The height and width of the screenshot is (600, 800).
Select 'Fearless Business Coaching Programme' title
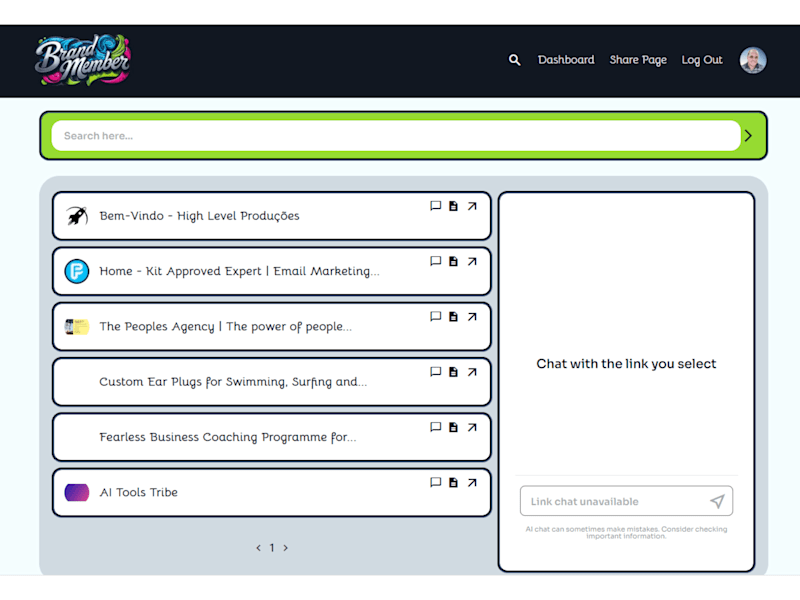pyautogui.click(x=228, y=437)
